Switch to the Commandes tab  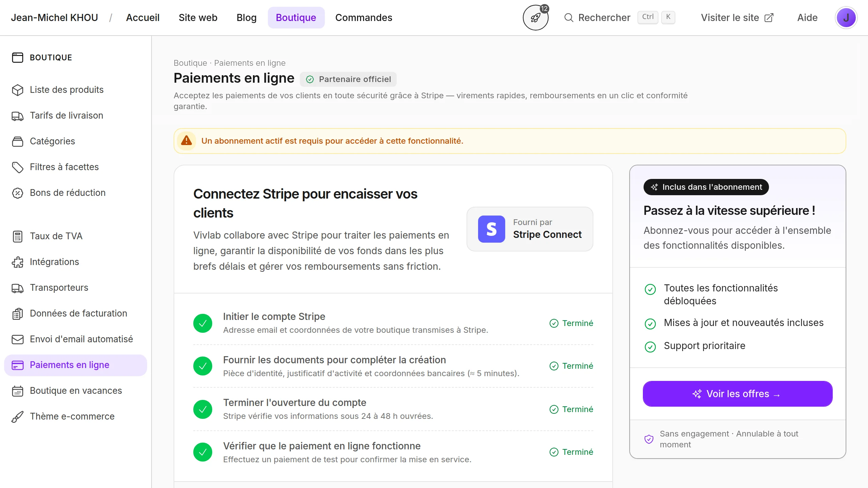coord(363,18)
